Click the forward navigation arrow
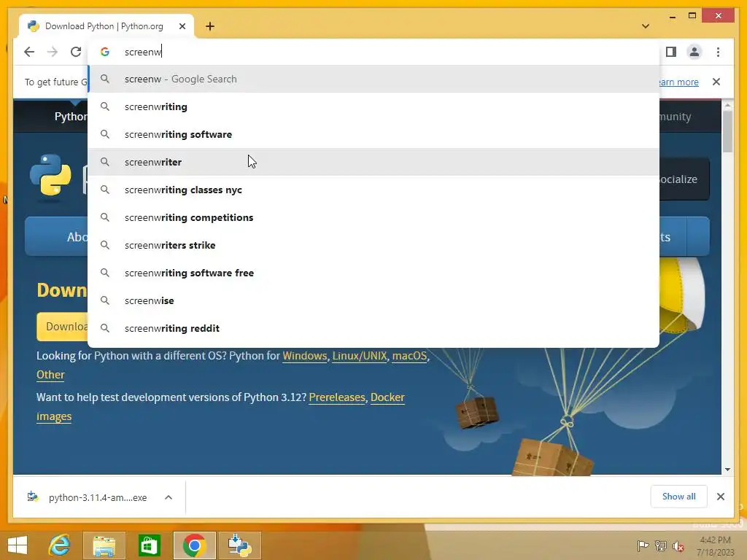Screen dimensions: 747x560 click(53, 52)
